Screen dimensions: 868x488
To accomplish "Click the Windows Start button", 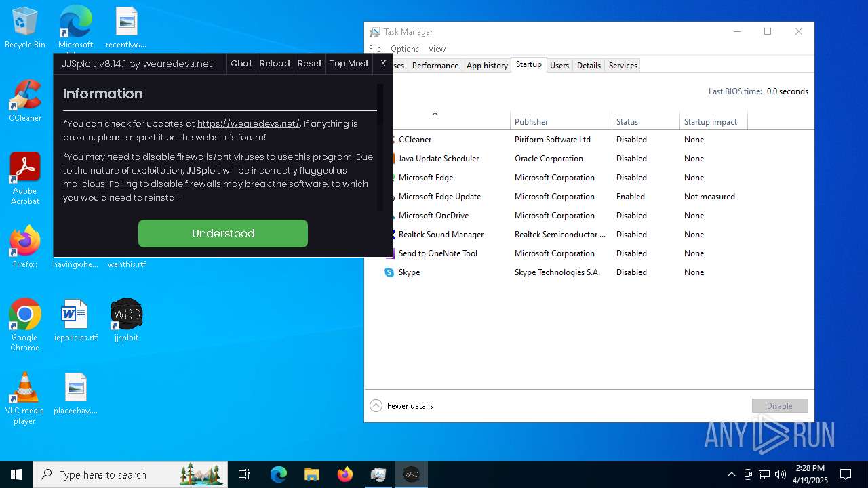I will (x=16, y=474).
